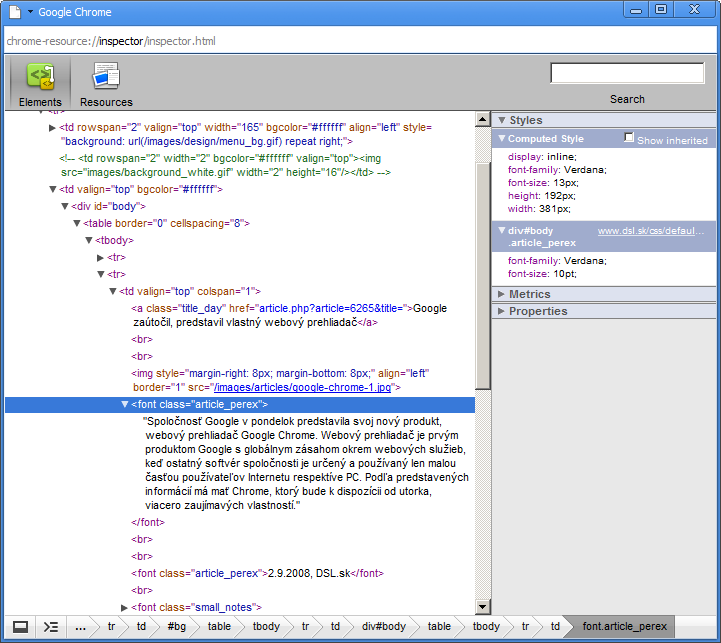
Task: Collapse the div#body .article_perex rule
Action: point(502,230)
